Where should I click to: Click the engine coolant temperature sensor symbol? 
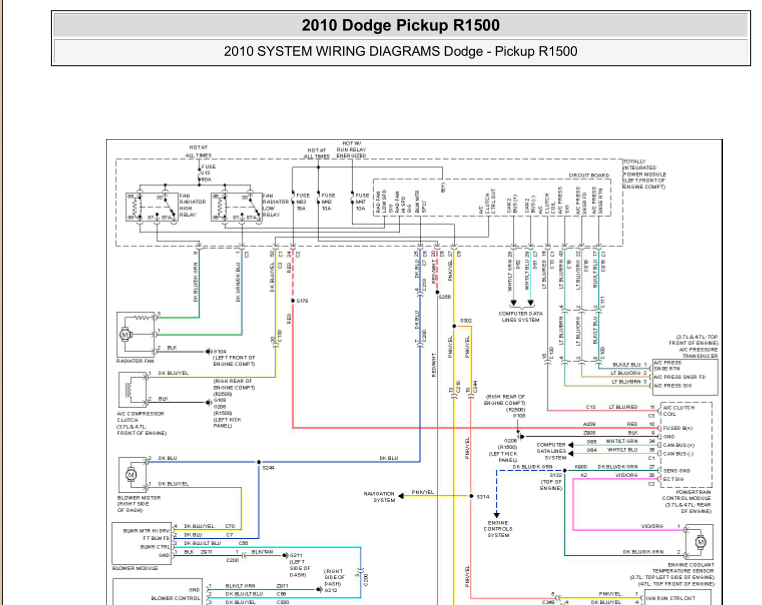click(x=700, y=541)
